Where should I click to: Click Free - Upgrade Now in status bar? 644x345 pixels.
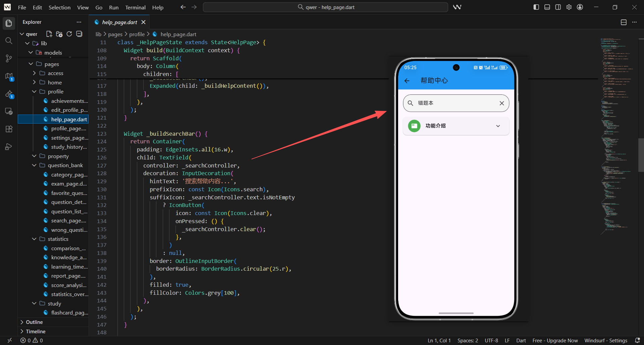tap(555, 340)
